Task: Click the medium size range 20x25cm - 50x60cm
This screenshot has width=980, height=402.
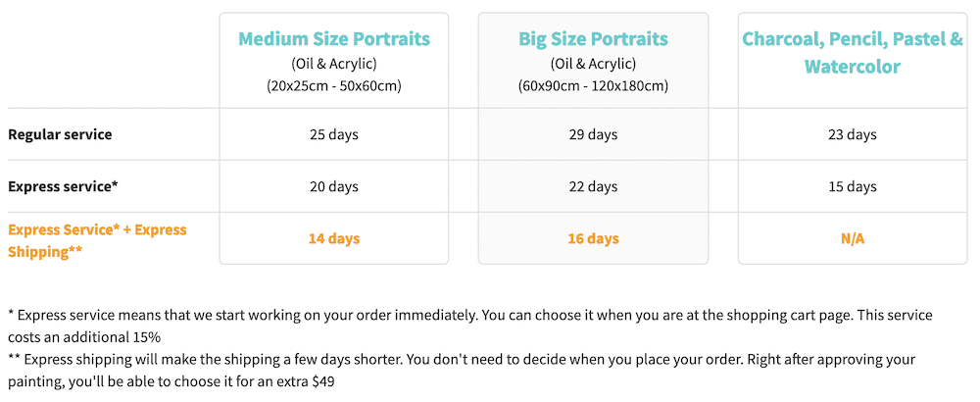Action: [x=334, y=85]
